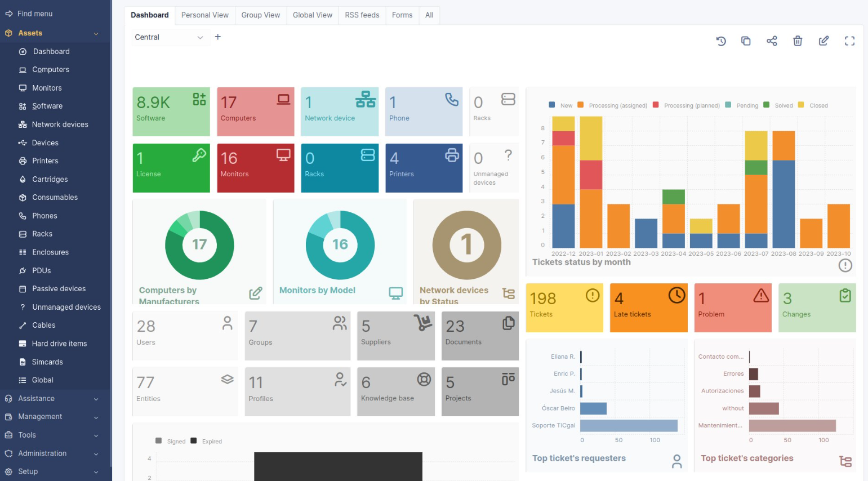The width and height of the screenshot is (868, 481).
Task: Switch to the Personal View tab
Action: (205, 15)
